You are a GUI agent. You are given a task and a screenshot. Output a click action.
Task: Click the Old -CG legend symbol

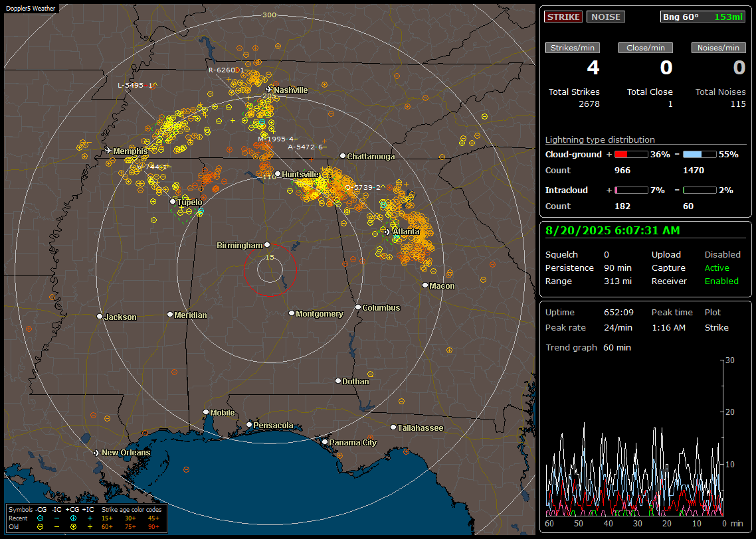tap(41, 527)
